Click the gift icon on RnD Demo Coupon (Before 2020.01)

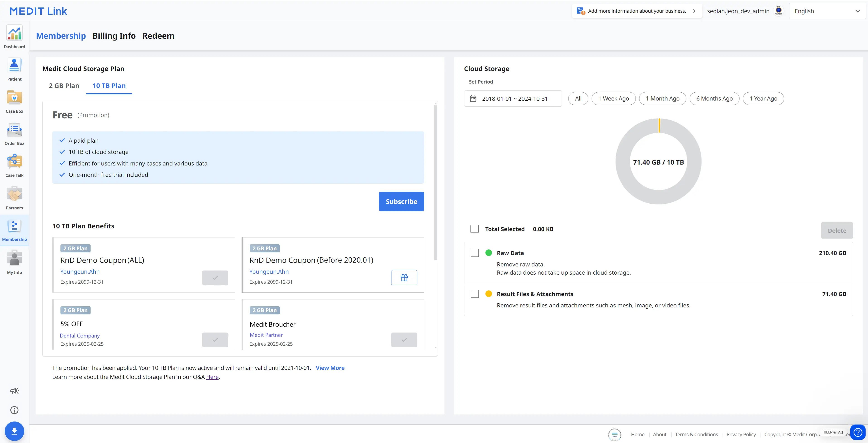coord(404,278)
